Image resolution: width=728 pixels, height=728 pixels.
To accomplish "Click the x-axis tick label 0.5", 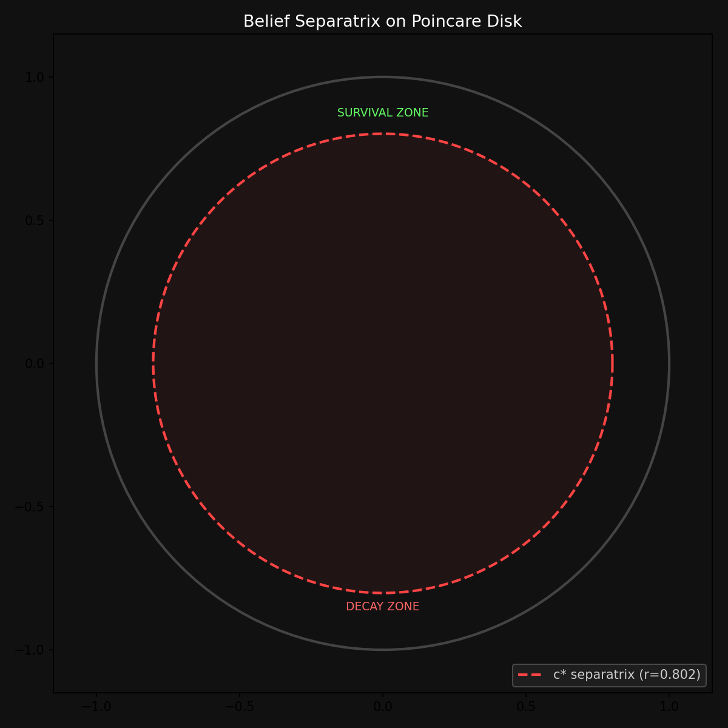I will (x=526, y=707).
